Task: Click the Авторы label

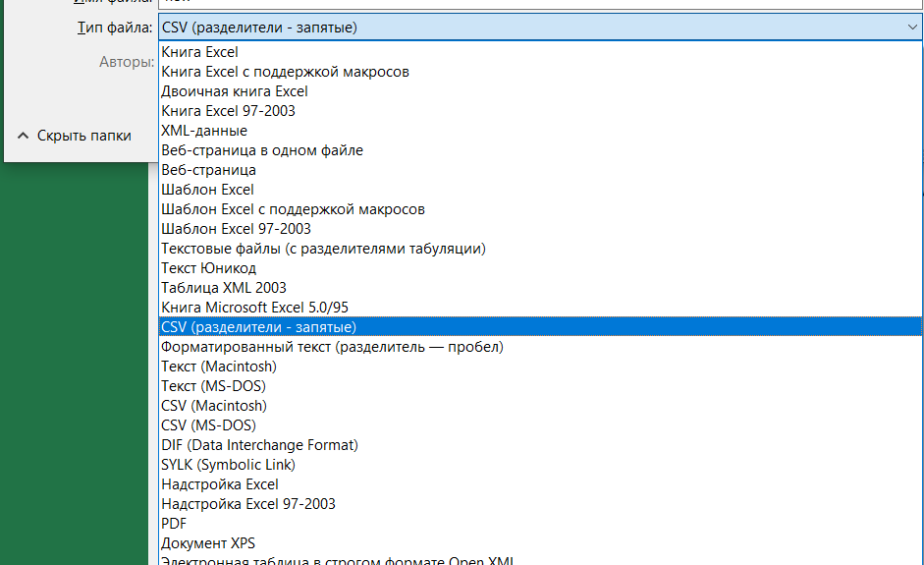Action: [x=126, y=61]
